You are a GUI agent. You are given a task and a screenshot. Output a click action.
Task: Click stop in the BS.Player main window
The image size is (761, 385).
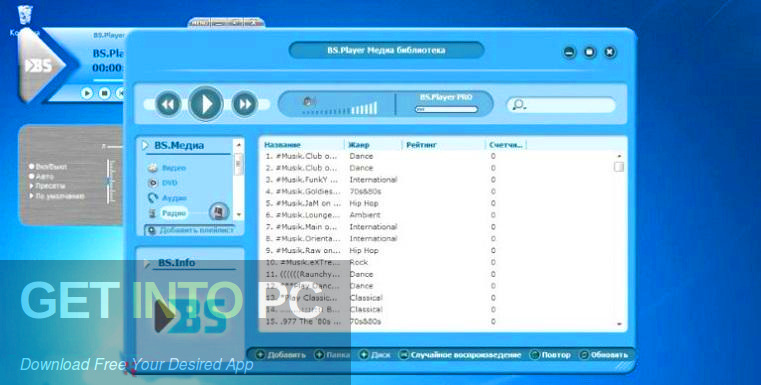click(104, 93)
